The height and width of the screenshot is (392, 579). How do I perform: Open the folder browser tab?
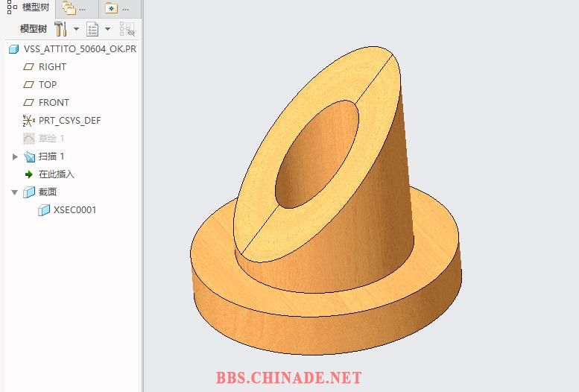[x=76, y=8]
